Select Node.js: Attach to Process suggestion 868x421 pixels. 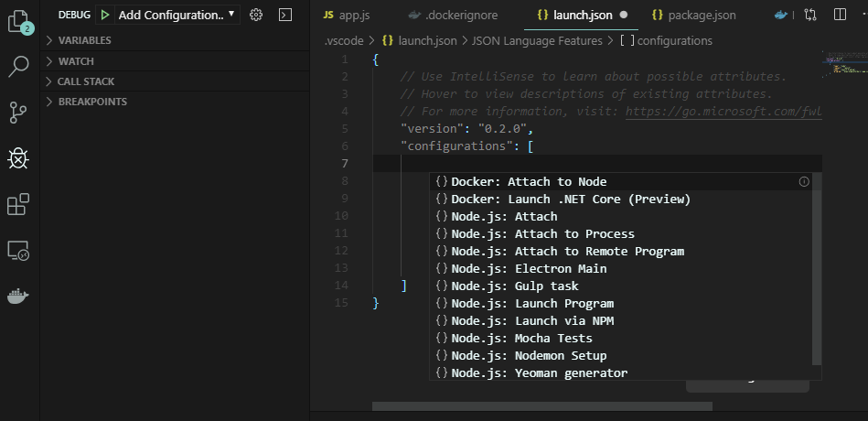click(x=622, y=233)
